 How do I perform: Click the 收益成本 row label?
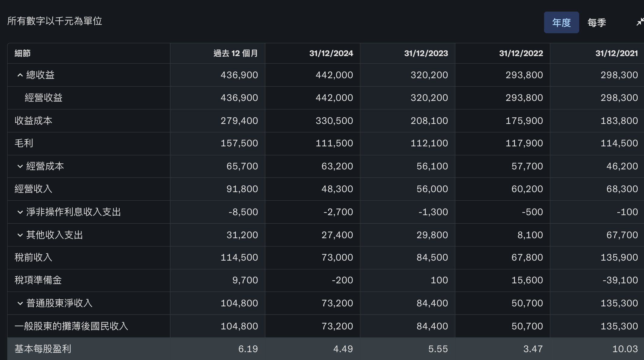33,121
